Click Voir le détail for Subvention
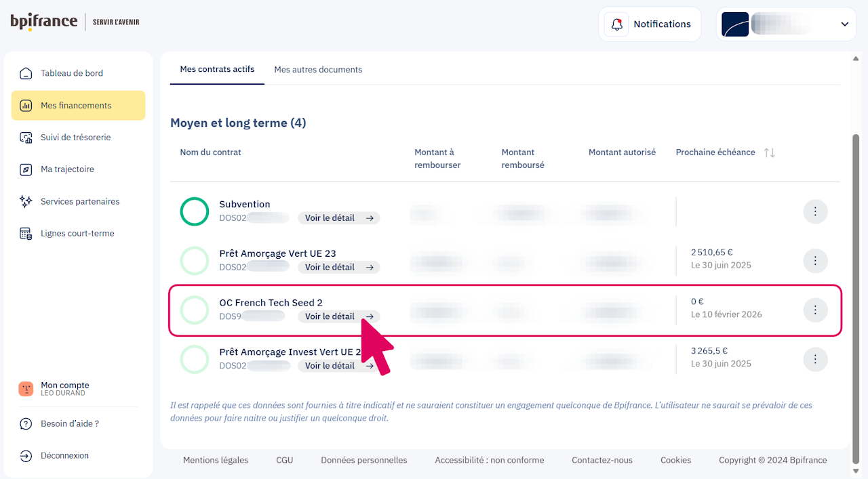Image resolution: width=868 pixels, height=479 pixels. pos(338,218)
